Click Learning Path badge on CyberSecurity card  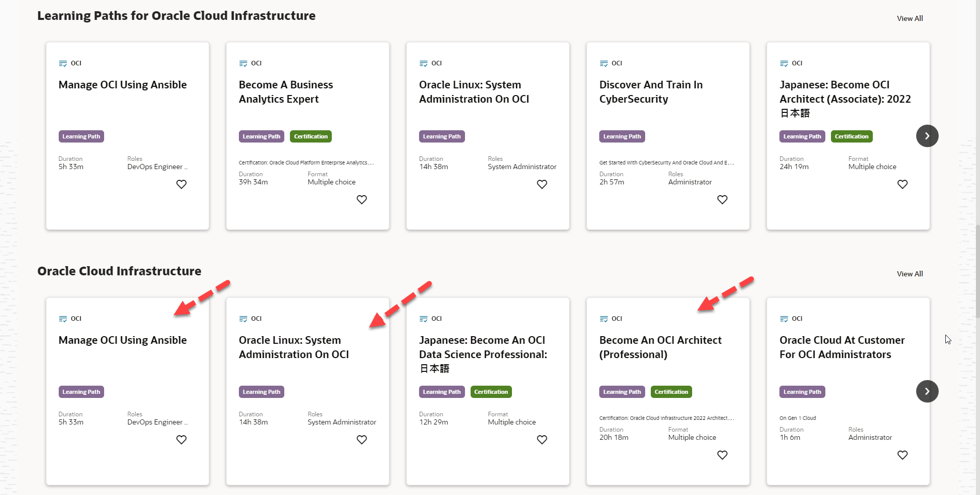(622, 136)
